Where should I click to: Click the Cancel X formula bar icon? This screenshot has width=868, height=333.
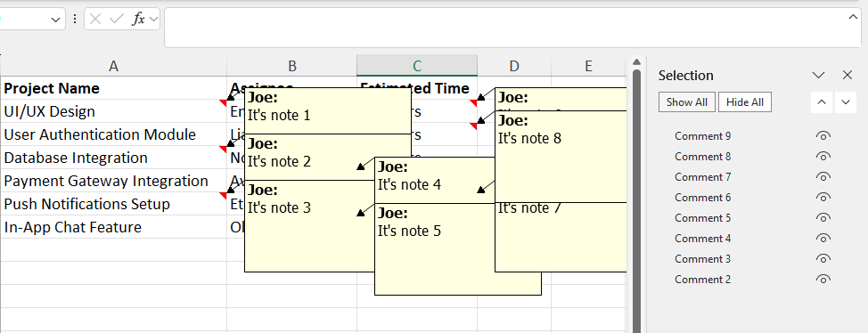pos(95,20)
